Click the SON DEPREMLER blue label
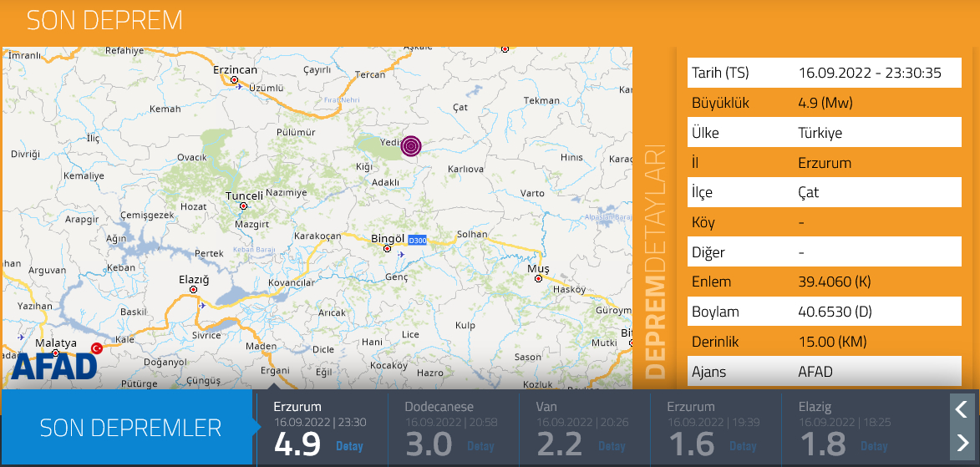 pos(130,428)
